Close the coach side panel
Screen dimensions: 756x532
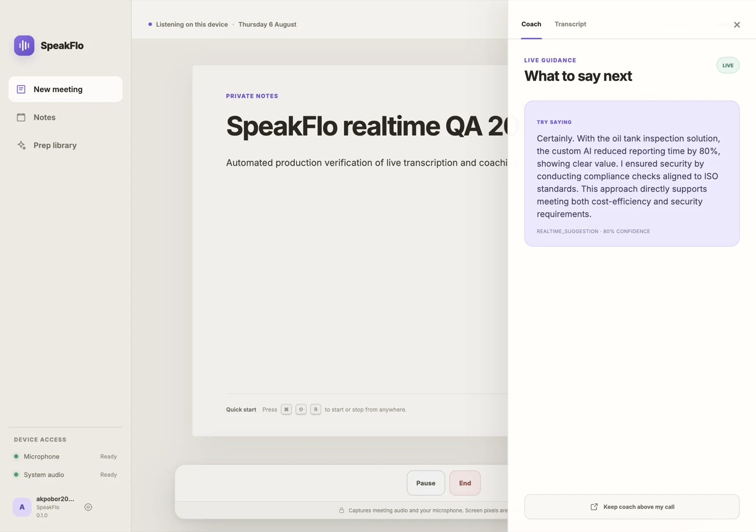[737, 25]
